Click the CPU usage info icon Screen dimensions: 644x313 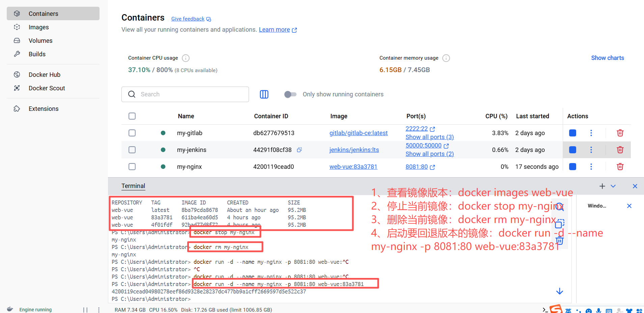186,58
